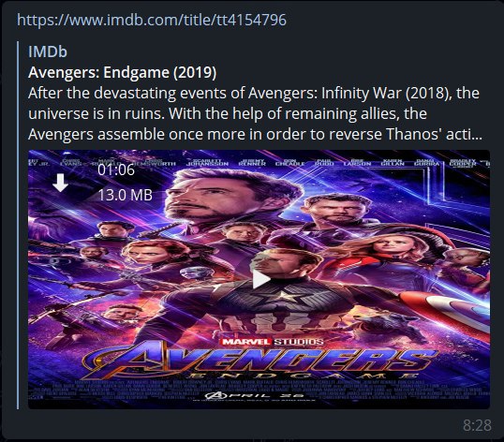Click the April 26 release date on the poster

pyautogui.click(x=256, y=396)
